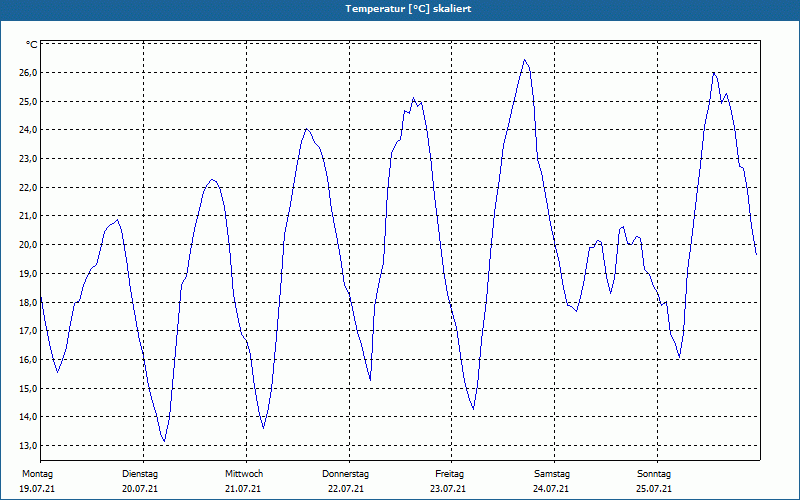The image size is (800, 500).
Task: Click the '22,0' y-axis label
Action: tap(30, 188)
